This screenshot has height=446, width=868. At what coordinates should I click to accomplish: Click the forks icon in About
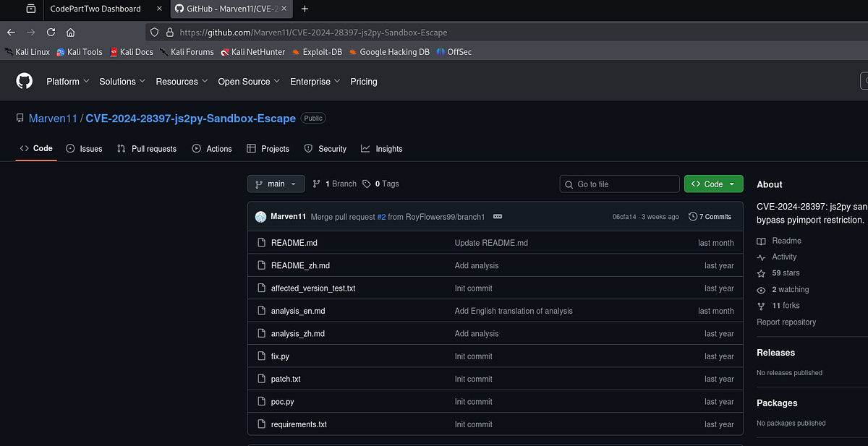[761, 306]
